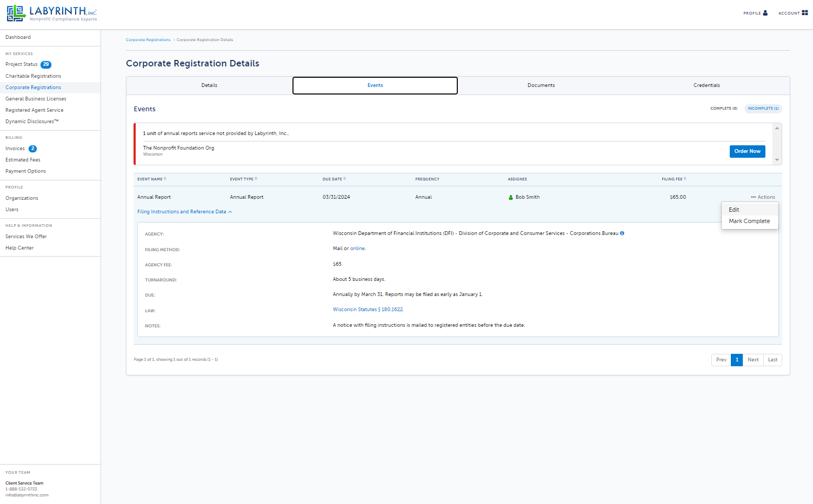813x504 pixels.
Task: Go to Prev page
Action: point(721,360)
